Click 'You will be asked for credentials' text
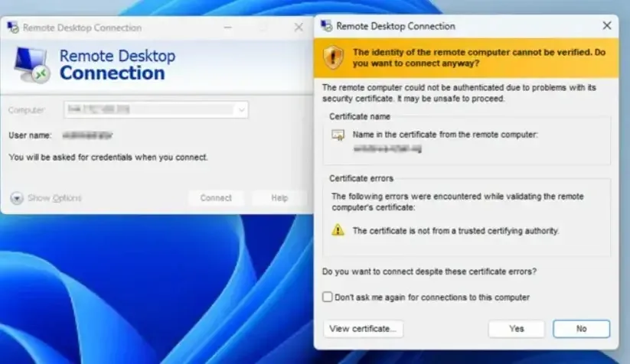This screenshot has height=364, width=630. (x=108, y=158)
